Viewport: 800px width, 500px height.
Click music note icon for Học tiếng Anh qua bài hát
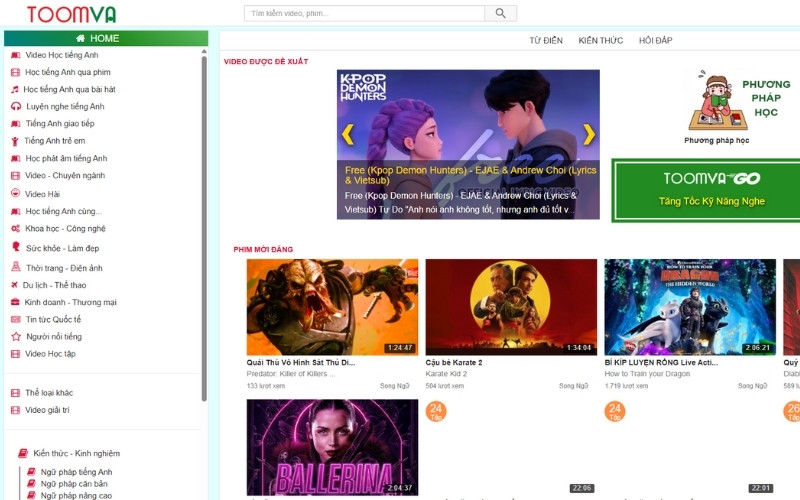[15, 89]
